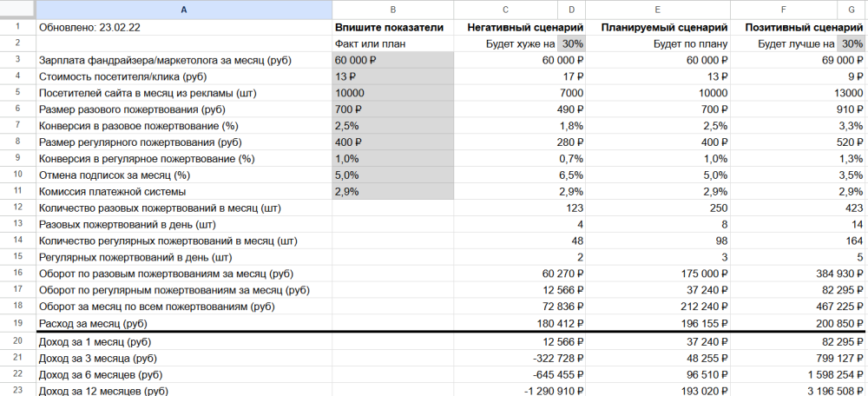868x396 pixels.
Task: Select row 1 header
Action: (x=17, y=27)
